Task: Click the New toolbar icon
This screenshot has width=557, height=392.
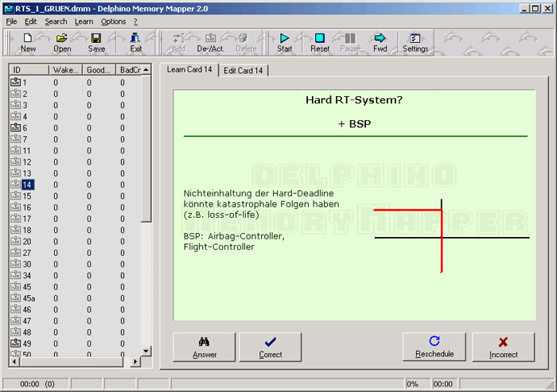Action: [28, 38]
